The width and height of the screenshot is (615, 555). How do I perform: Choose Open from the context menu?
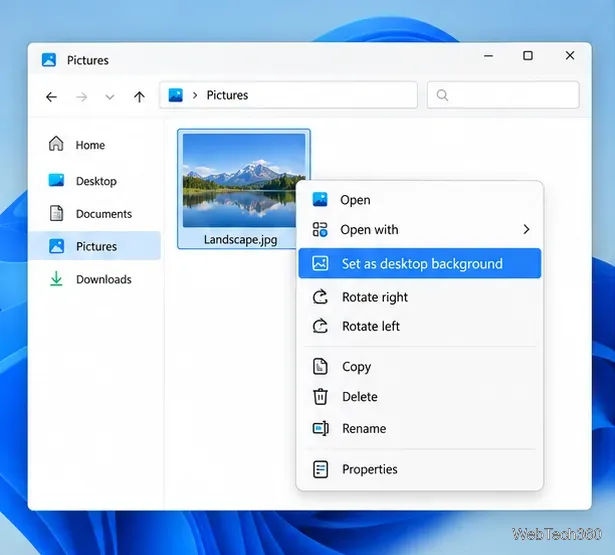coord(420,200)
